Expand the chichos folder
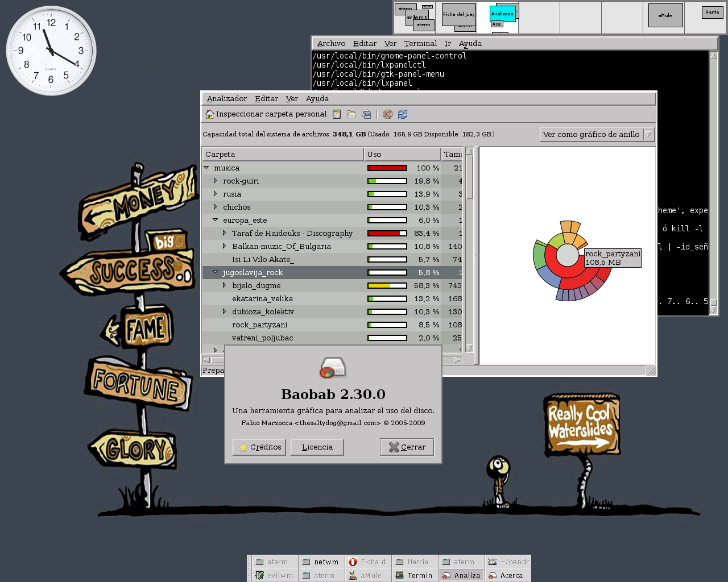Screen dimensions: 728x582 pos(215,207)
